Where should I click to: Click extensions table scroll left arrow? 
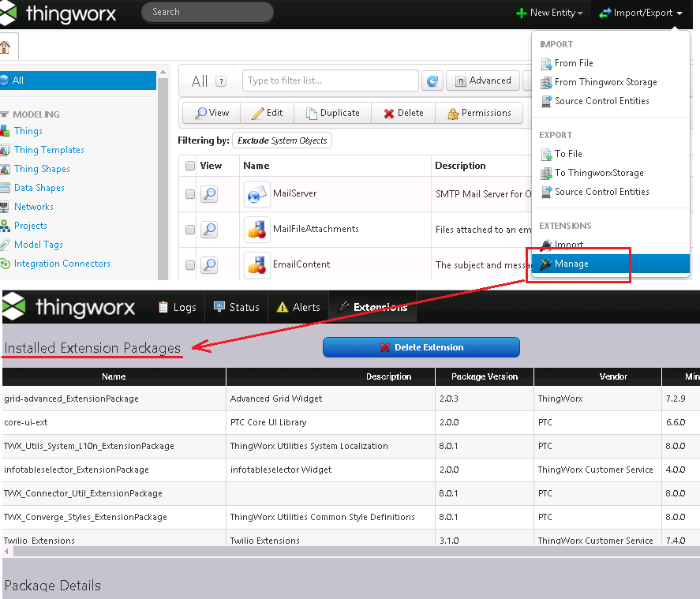coord(6,551)
